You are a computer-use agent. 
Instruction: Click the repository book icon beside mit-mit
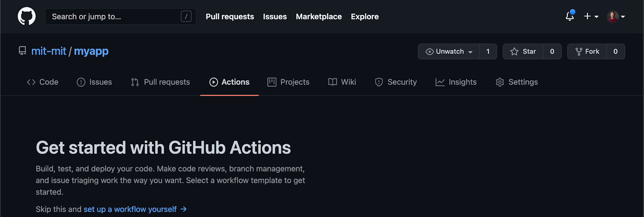22,51
